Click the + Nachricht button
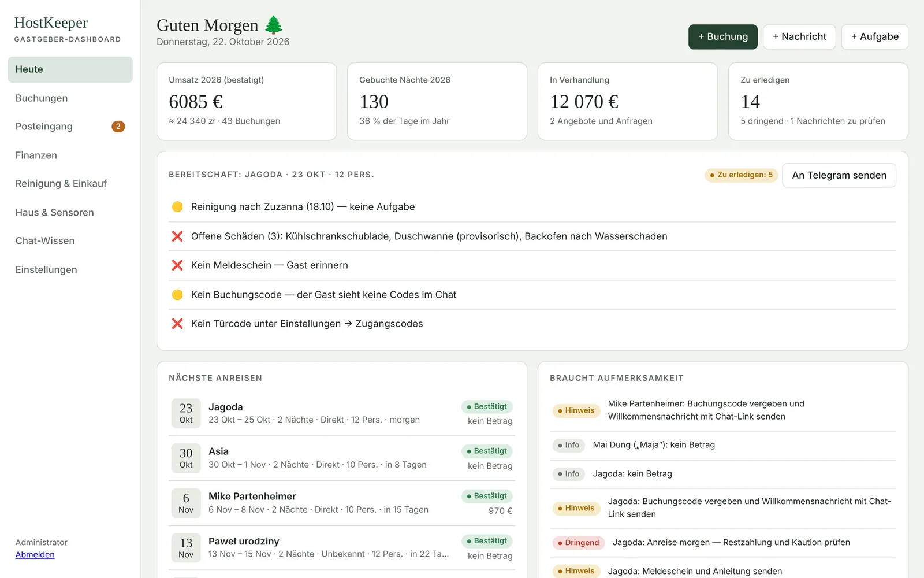 point(799,37)
